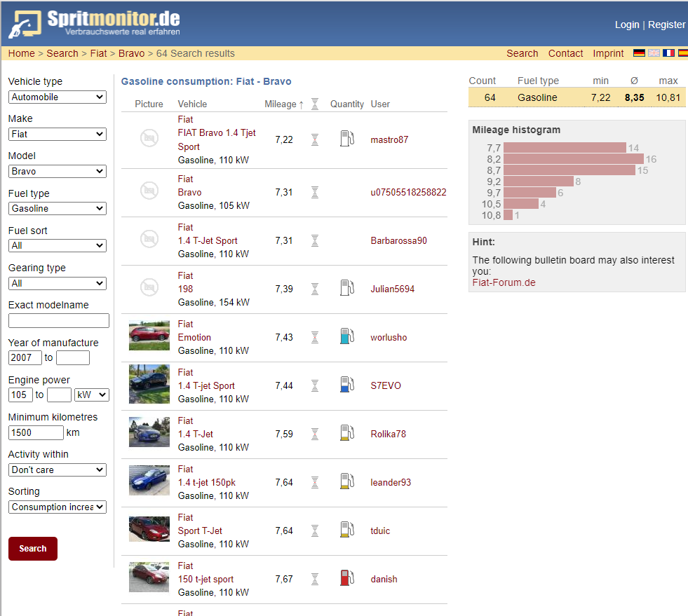Open the 1.4 t-jet 150pk vehicle link
Screen dimensions: 688x616
[207, 482]
